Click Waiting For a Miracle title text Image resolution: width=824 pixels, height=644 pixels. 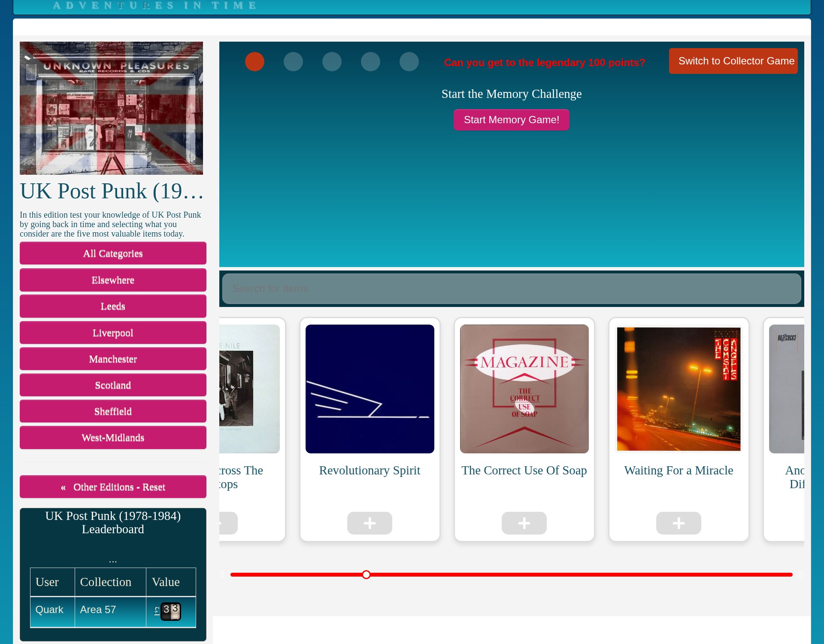click(x=679, y=471)
